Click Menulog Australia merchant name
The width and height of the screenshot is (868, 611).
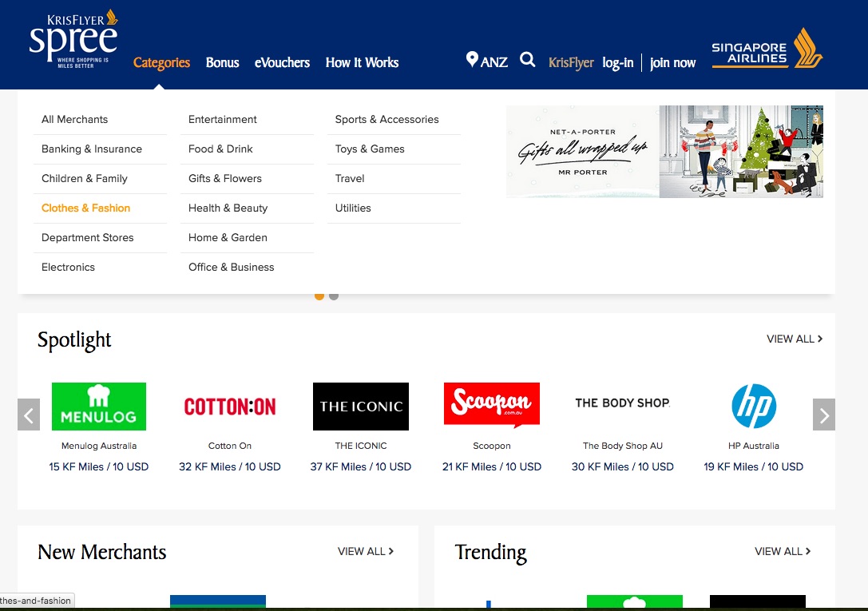99,446
